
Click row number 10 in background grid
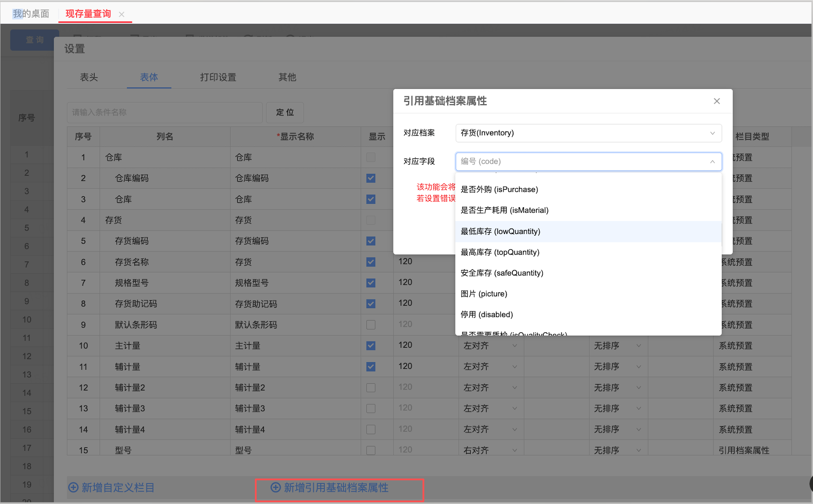click(27, 320)
